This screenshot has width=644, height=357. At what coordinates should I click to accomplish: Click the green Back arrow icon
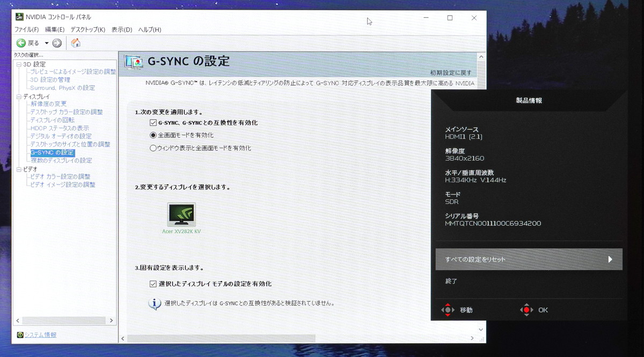coord(21,43)
